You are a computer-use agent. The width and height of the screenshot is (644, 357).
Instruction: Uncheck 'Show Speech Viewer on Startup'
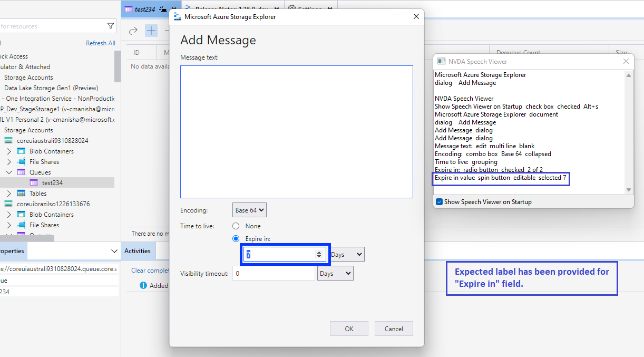click(439, 201)
